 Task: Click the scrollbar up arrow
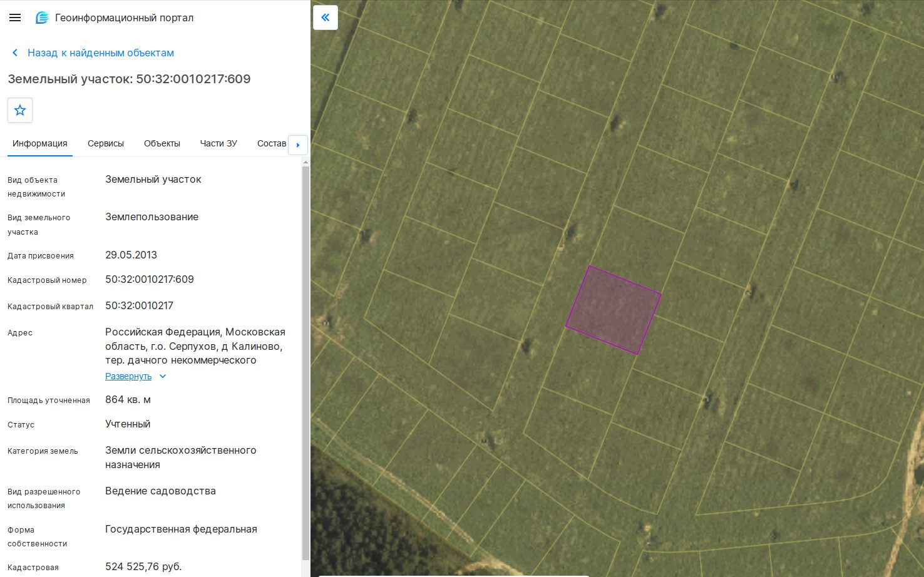305,162
